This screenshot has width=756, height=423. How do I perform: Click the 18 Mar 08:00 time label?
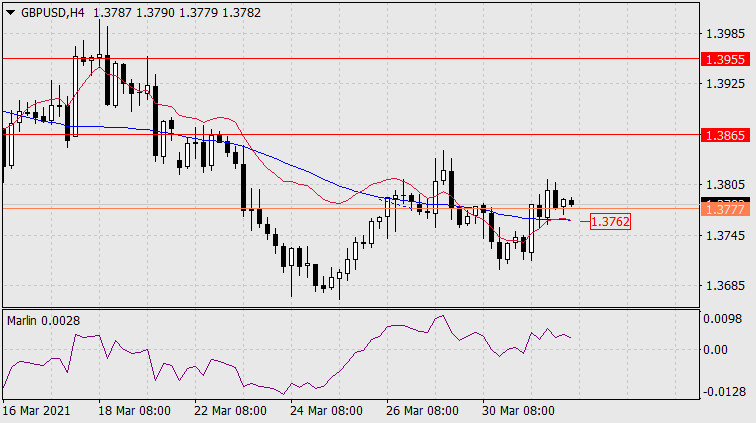pyautogui.click(x=135, y=411)
